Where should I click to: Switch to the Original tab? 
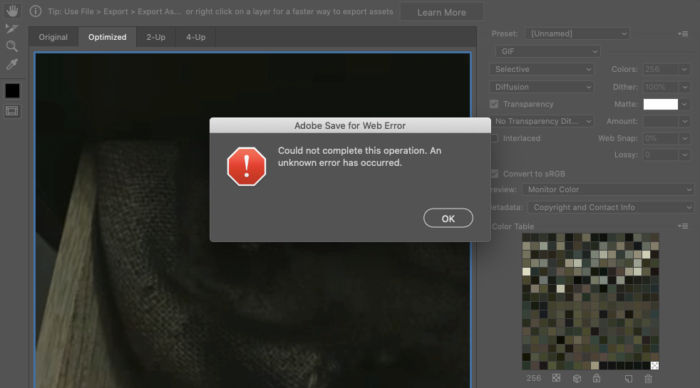(53, 37)
